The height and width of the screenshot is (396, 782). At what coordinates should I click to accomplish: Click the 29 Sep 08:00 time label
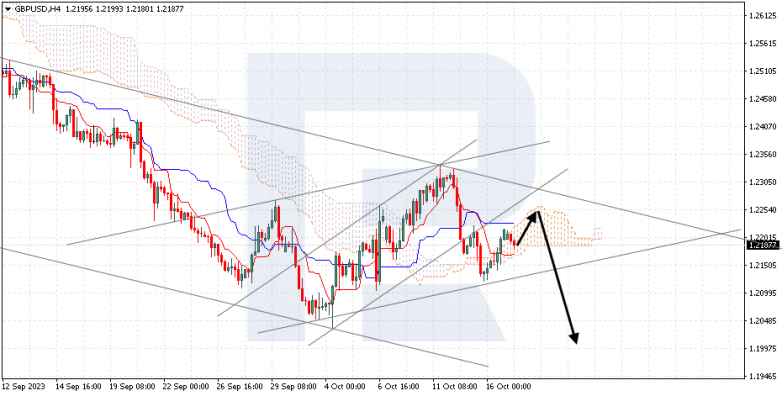(x=293, y=387)
